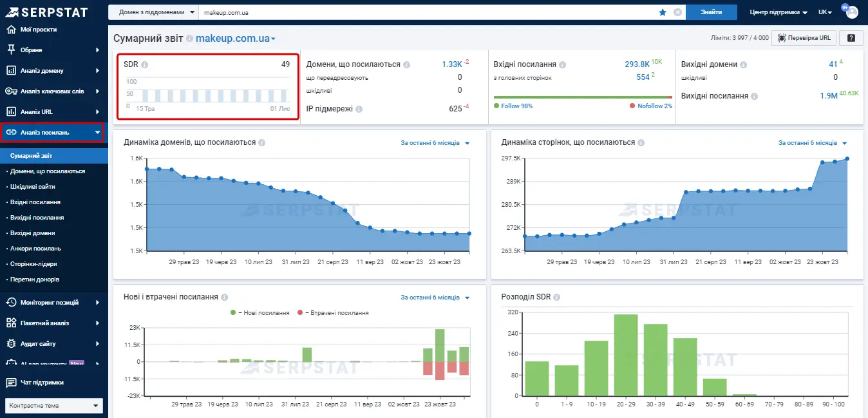Click info icon beside Вихідні посилання metric
Viewport: 868px width, 418px height.
click(x=755, y=96)
